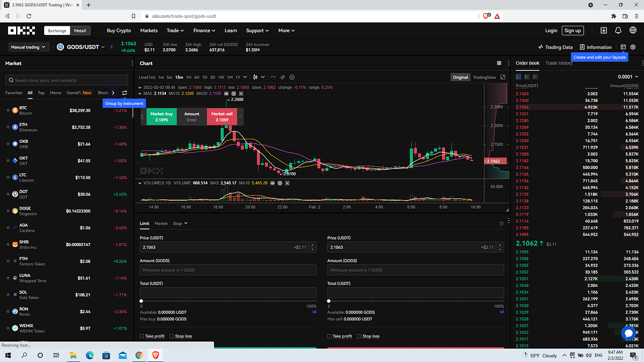Screen dimensions: 644x362
Task: Open Brave Shields icon in address bar
Action: click(x=487, y=17)
